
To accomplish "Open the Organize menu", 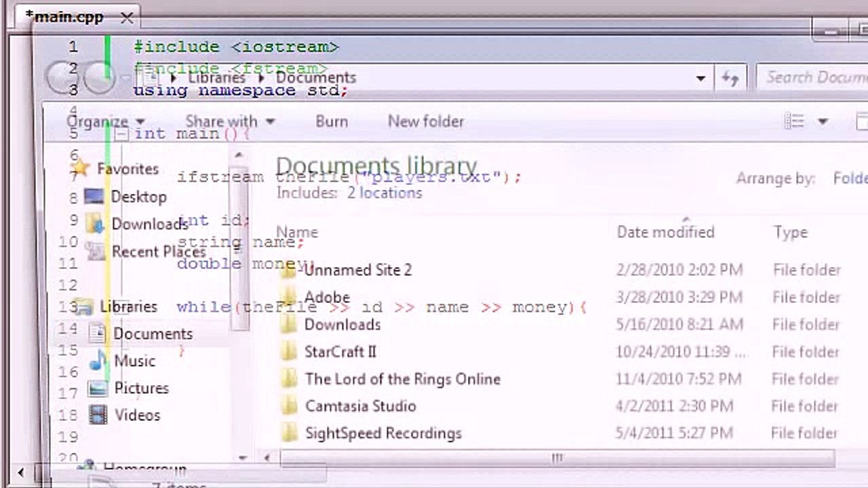I will [106, 122].
